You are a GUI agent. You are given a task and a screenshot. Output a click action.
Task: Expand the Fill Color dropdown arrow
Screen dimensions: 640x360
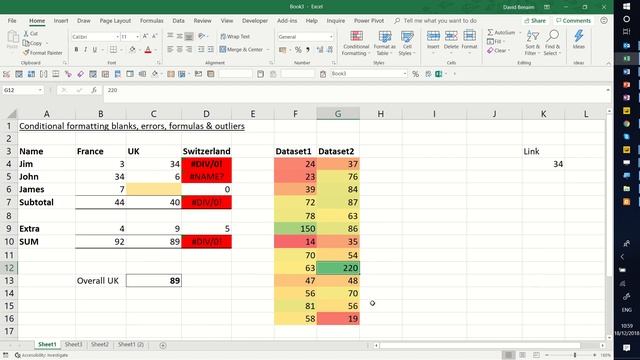coord(139,50)
